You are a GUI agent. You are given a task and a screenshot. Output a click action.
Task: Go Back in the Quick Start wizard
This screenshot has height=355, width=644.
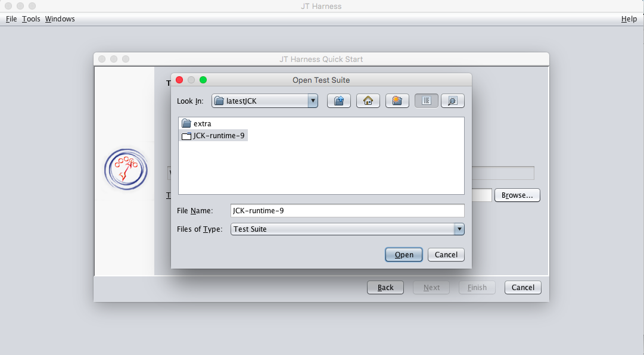385,287
